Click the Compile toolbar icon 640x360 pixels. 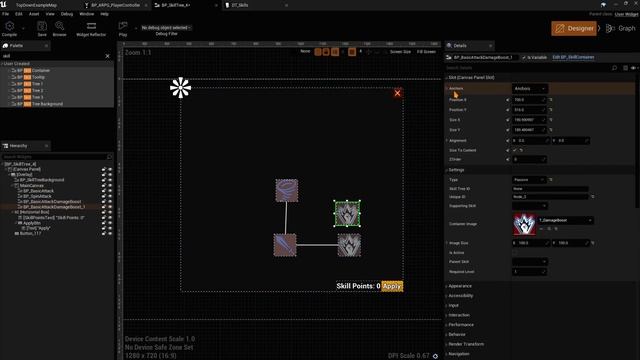9,26
